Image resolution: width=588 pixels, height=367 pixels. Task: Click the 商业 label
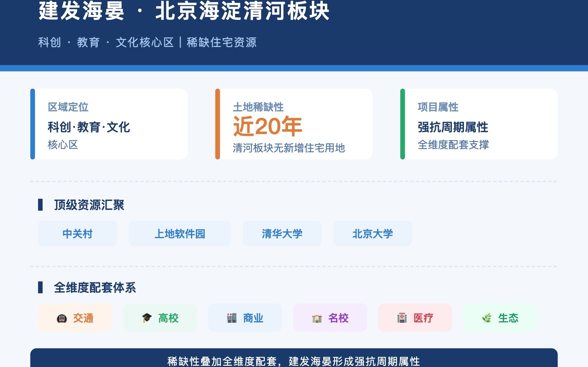point(253,318)
